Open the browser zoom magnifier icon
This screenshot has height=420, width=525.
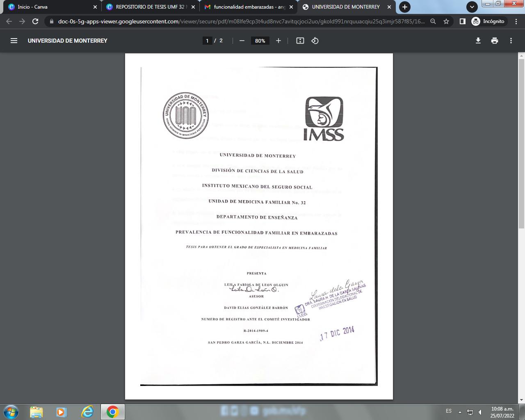click(433, 21)
